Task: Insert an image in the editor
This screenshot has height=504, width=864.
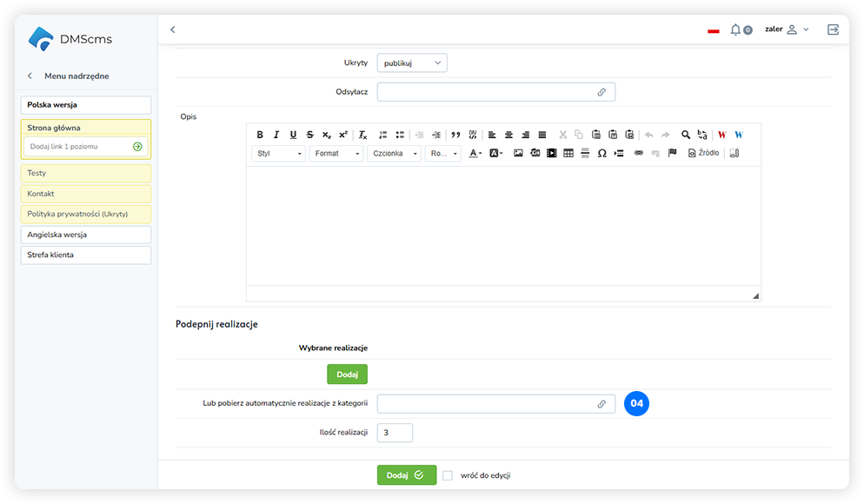Action: [x=518, y=153]
